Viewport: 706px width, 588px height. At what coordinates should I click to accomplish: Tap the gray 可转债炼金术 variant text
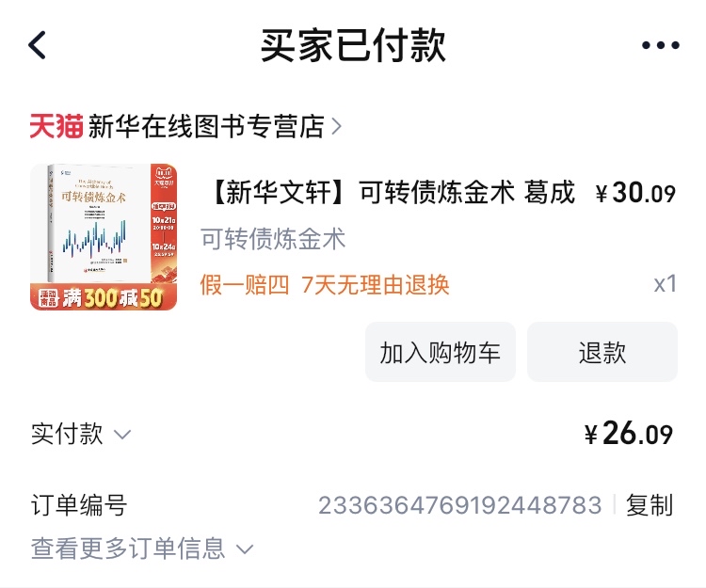click(273, 238)
